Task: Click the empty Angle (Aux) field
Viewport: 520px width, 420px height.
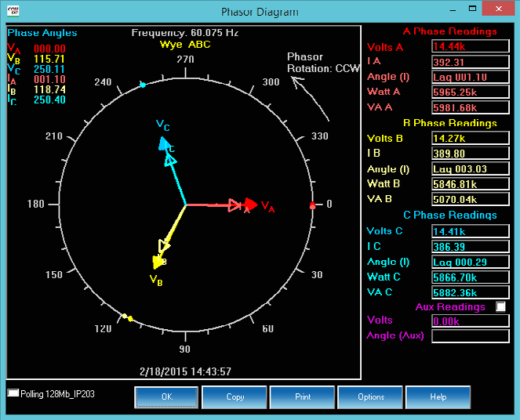Action: pyautogui.click(x=471, y=336)
